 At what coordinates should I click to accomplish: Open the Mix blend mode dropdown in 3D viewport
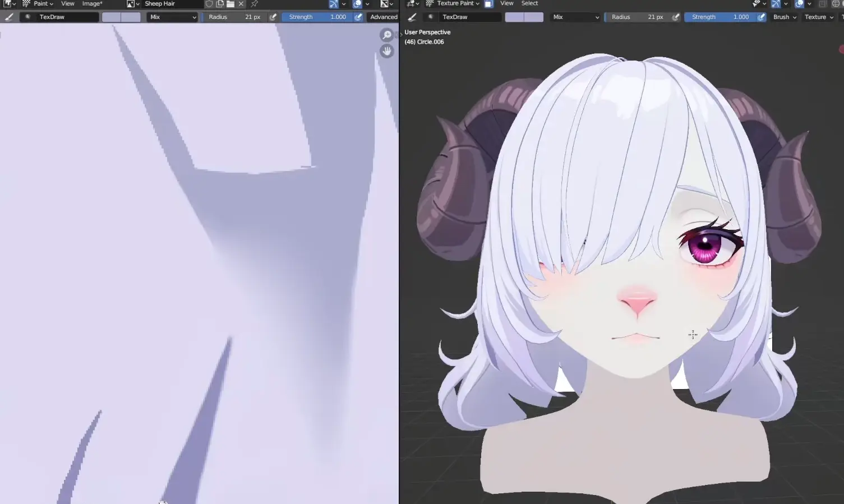pos(575,17)
